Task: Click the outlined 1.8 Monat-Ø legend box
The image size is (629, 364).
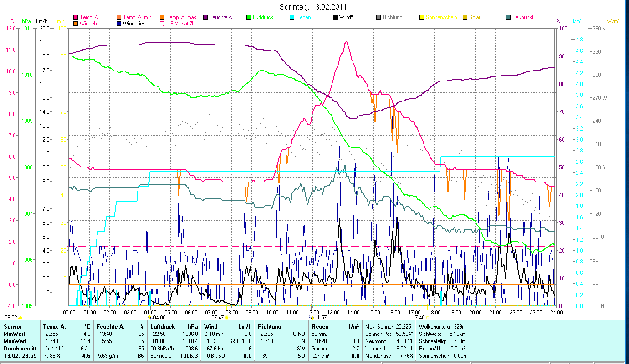Action: 162,23
